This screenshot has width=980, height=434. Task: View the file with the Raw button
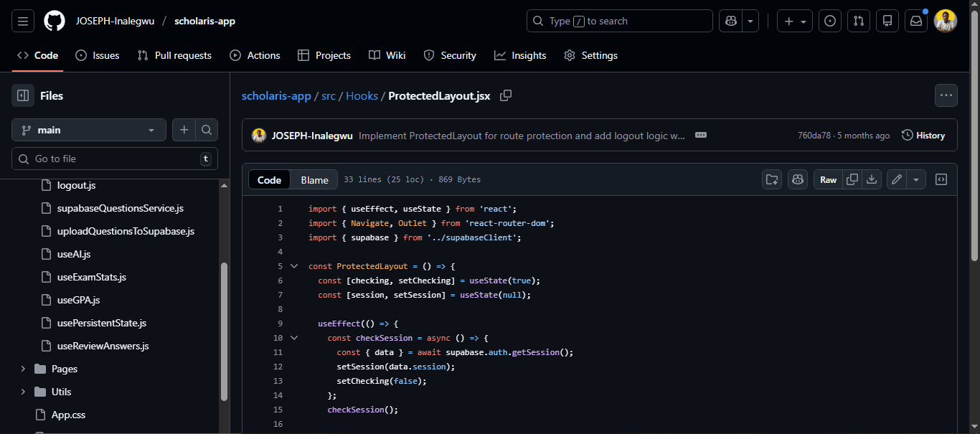point(827,179)
